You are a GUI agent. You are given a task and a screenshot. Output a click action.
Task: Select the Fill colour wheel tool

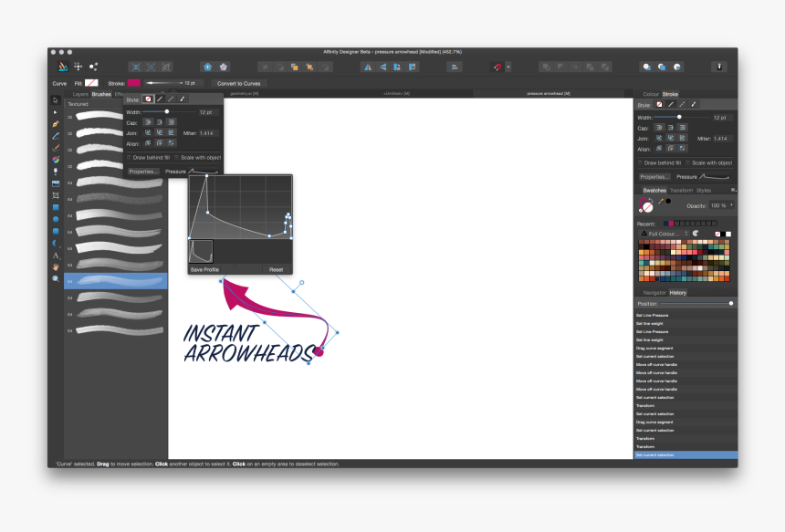click(x=56, y=160)
